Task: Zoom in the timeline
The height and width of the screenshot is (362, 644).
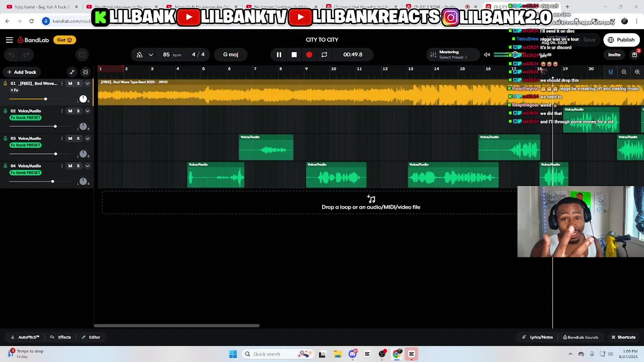Action: point(637,72)
